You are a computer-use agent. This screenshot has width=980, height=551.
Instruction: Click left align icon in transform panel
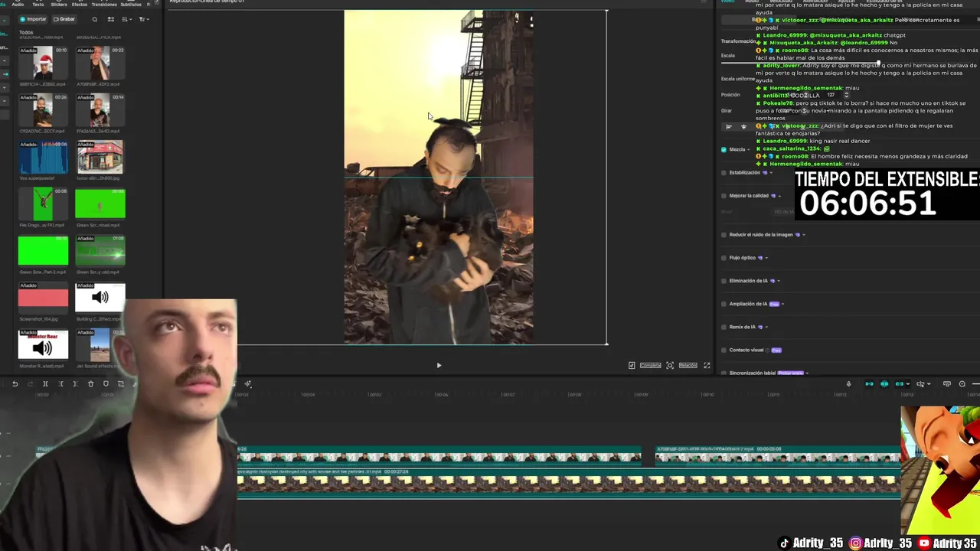pyautogui.click(x=728, y=127)
